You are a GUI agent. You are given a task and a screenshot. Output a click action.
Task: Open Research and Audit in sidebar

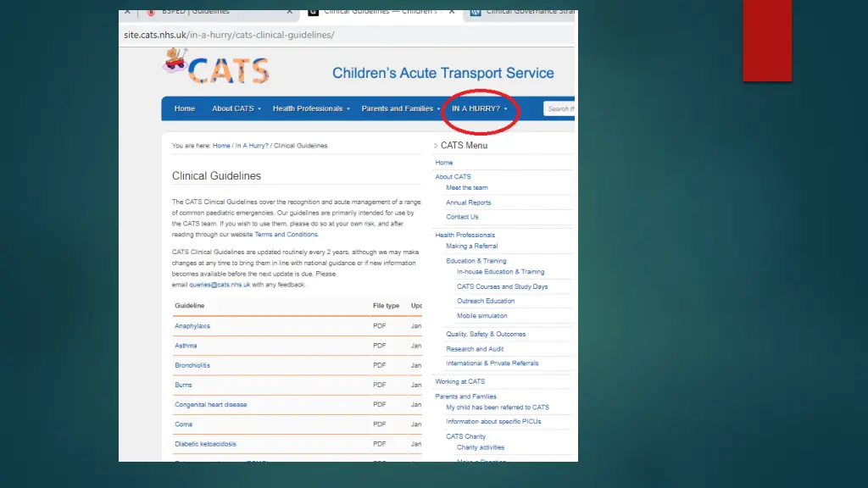click(x=475, y=349)
